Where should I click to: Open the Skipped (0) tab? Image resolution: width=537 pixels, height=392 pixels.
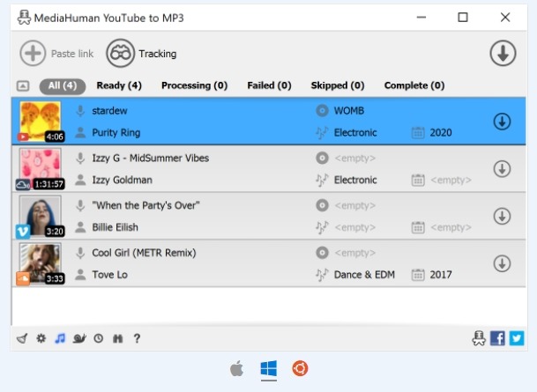click(x=338, y=85)
